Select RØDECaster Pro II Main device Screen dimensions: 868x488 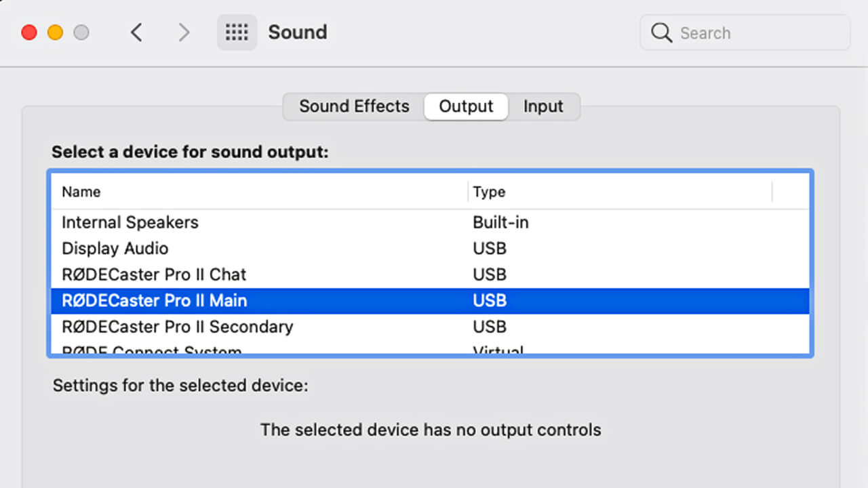click(x=154, y=301)
